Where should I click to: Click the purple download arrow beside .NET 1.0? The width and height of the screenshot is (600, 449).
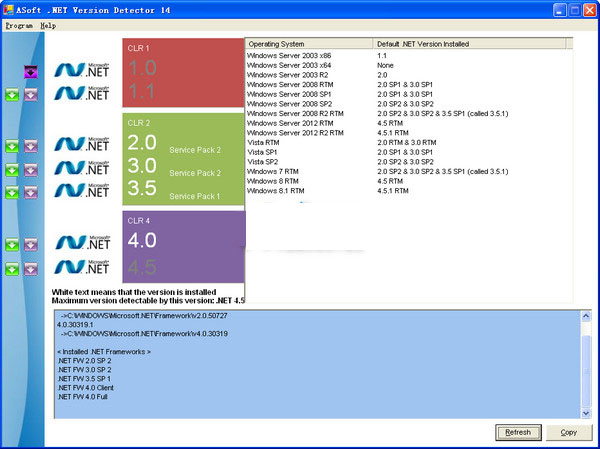tap(31, 72)
